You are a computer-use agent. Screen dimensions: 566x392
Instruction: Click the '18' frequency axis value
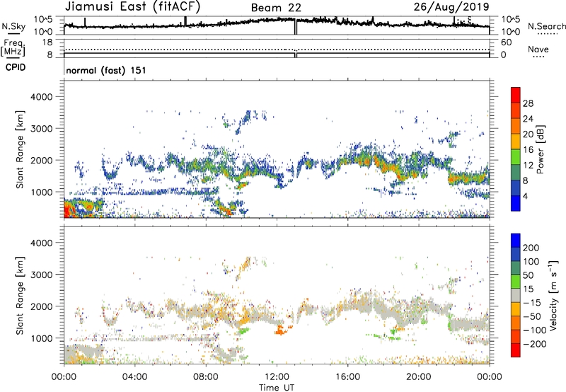tap(47, 42)
